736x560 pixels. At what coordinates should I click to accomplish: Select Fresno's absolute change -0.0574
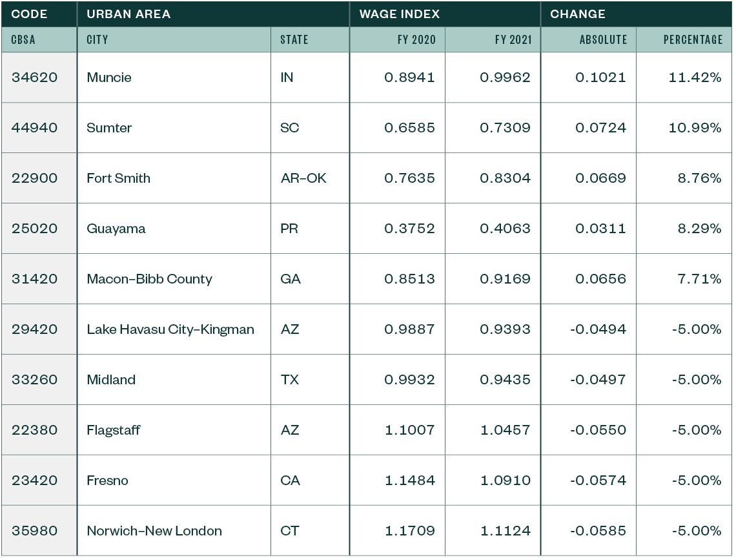(598, 481)
